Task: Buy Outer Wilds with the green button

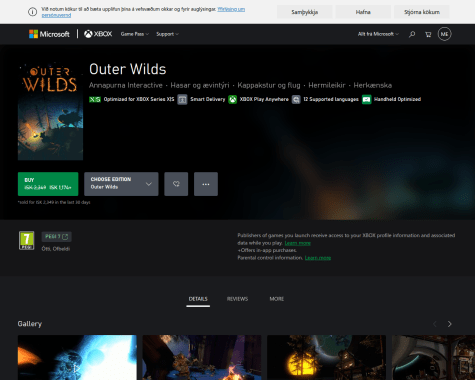Action: [48, 184]
